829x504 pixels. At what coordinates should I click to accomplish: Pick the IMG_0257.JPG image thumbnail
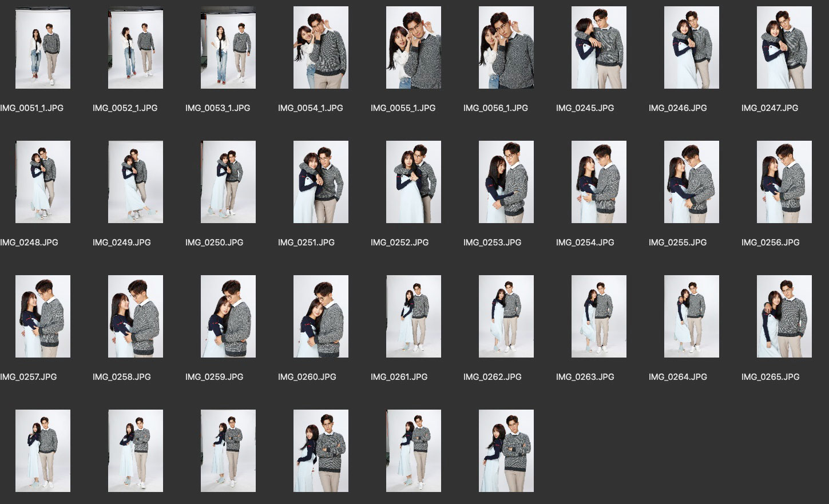click(x=43, y=316)
